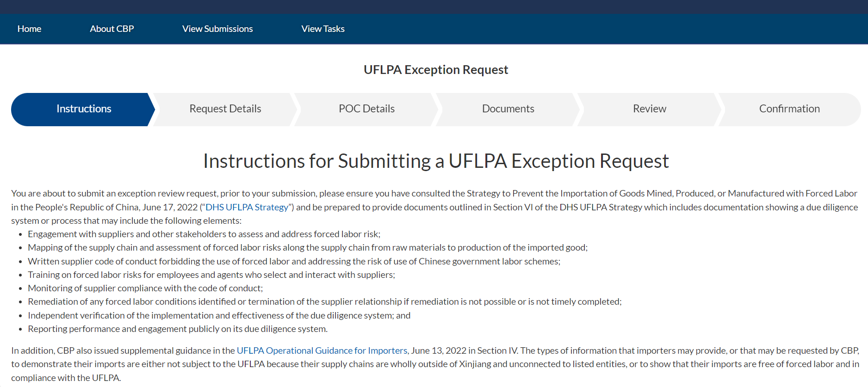Switch to the Request Details step

(225, 109)
